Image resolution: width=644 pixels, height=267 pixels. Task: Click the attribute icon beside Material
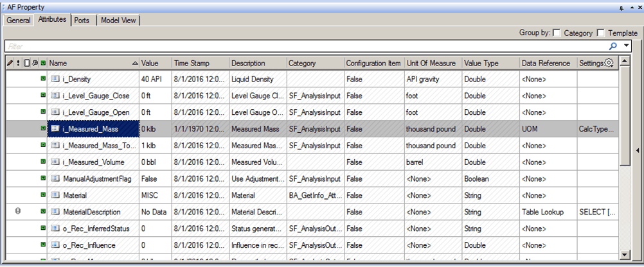tap(55, 195)
